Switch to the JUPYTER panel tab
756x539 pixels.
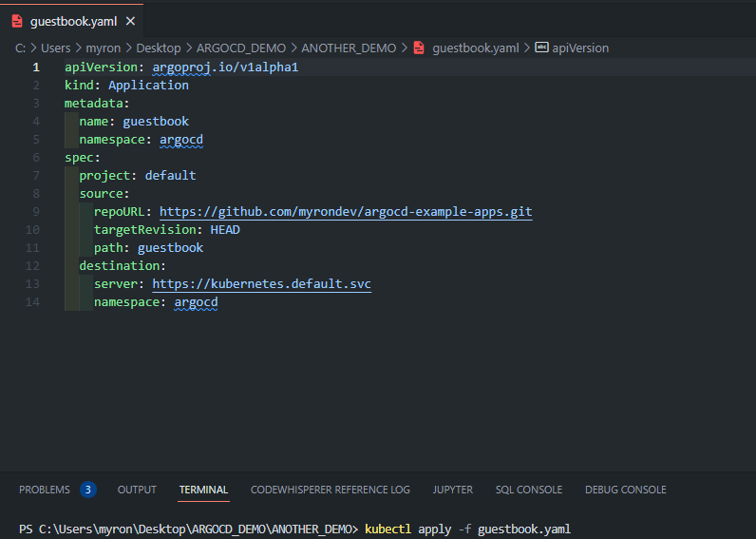click(453, 490)
